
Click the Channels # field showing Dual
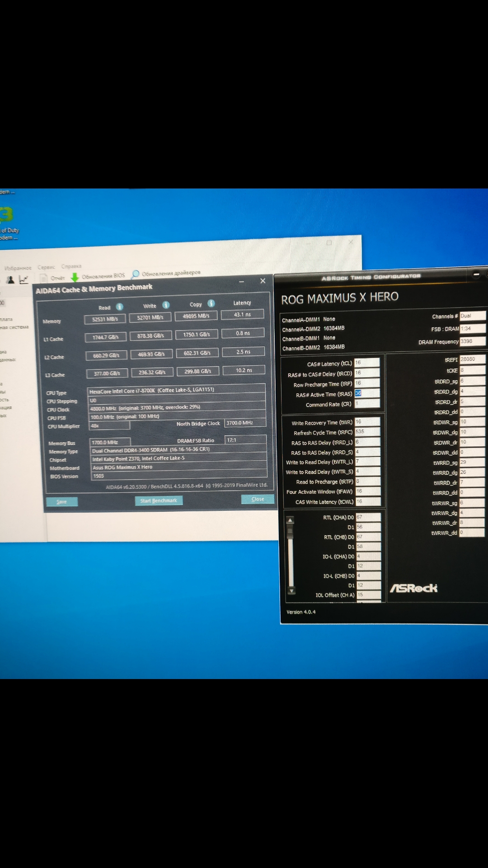[x=473, y=316]
